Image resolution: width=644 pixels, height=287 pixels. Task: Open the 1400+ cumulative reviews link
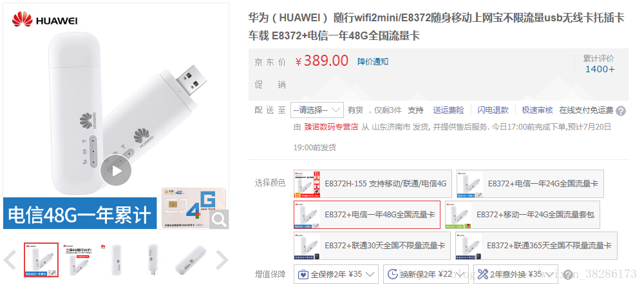(x=600, y=69)
